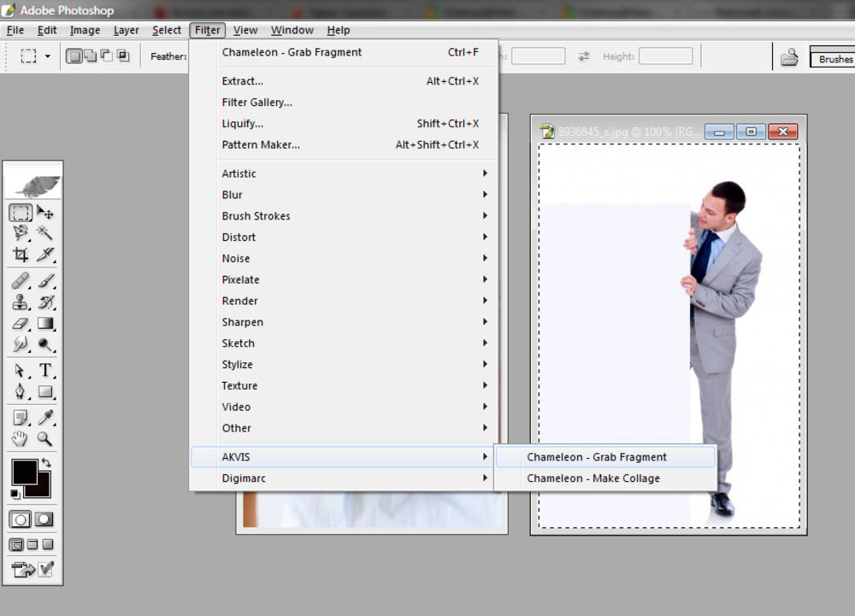Expand the Digimarc submenu
This screenshot has width=855, height=616.
pyautogui.click(x=344, y=478)
